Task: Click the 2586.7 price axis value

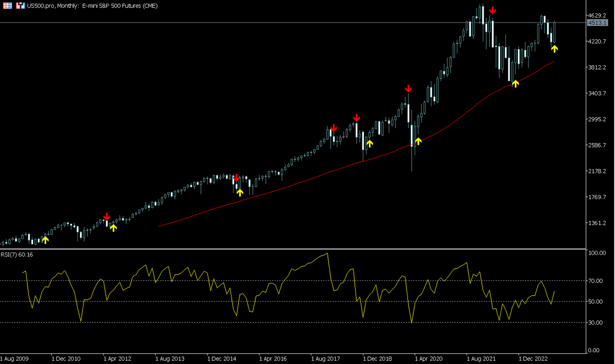Action: point(598,145)
